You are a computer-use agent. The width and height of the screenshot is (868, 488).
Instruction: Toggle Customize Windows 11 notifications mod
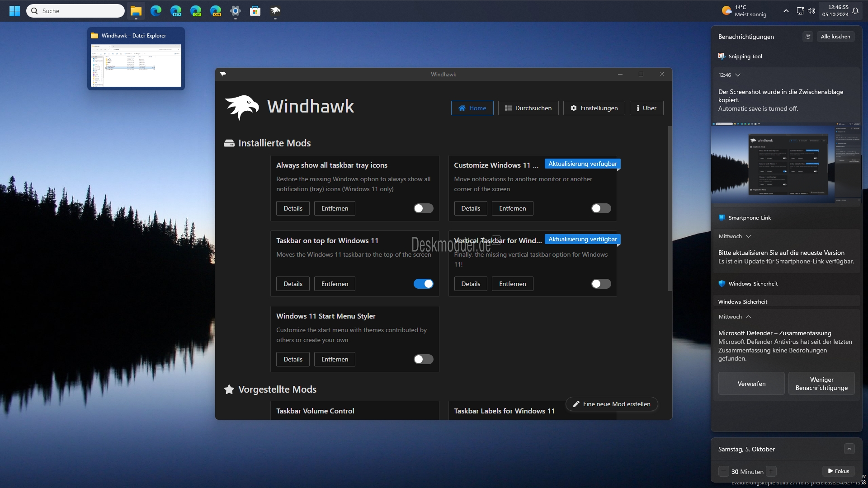point(601,208)
